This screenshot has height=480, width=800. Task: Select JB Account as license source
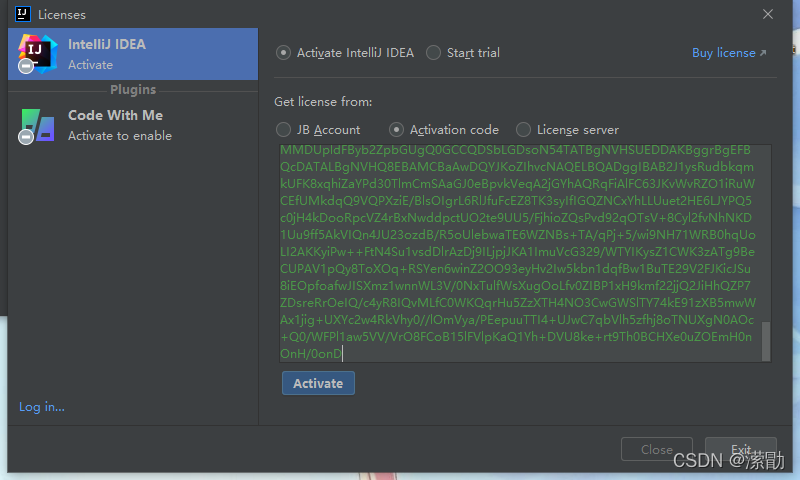(283, 130)
